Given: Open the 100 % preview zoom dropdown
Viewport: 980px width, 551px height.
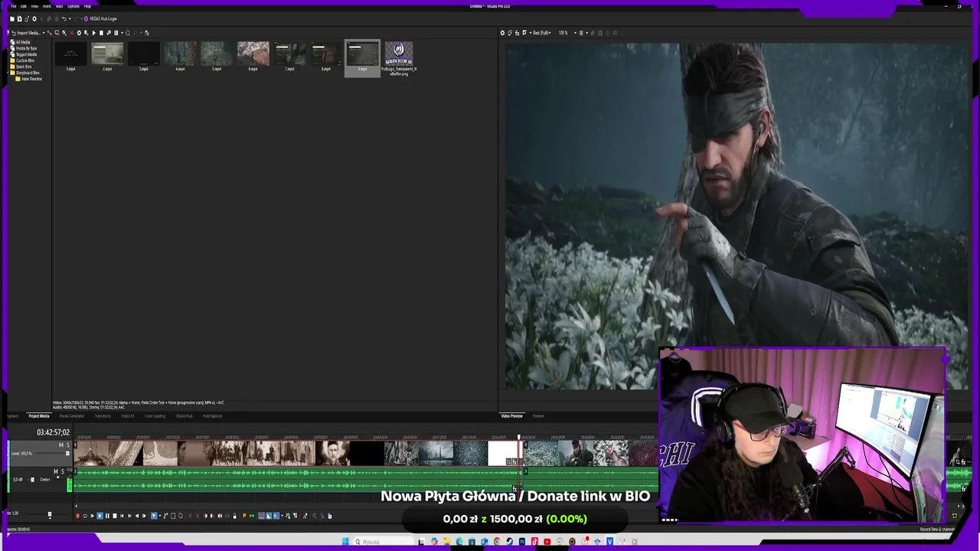Looking at the screenshot, I should 567,33.
